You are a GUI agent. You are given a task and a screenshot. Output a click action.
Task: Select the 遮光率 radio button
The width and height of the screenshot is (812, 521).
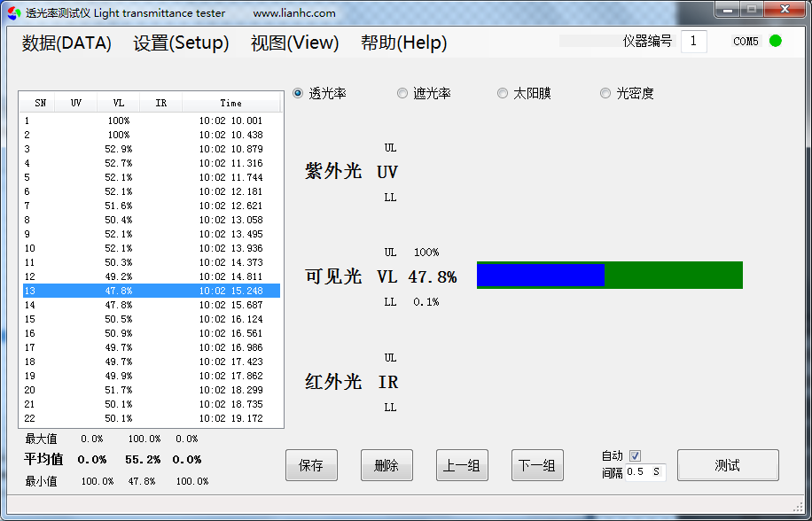pyautogui.click(x=402, y=93)
